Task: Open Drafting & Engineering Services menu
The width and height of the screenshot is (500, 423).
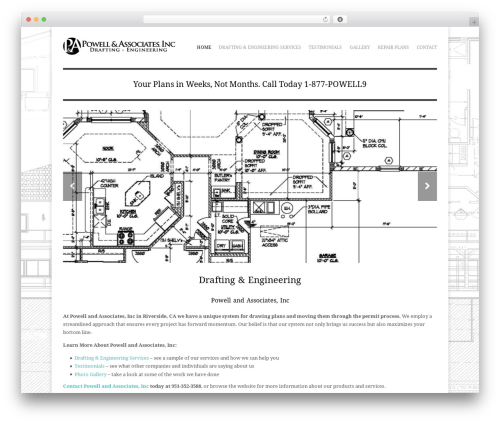Action: [x=260, y=47]
